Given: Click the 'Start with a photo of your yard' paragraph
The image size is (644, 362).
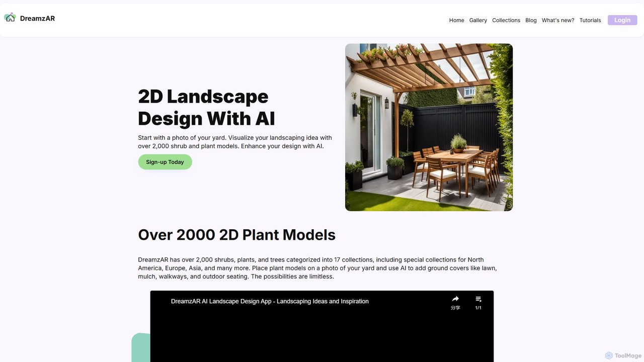Looking at the screenshot, I should coord(235,142).
